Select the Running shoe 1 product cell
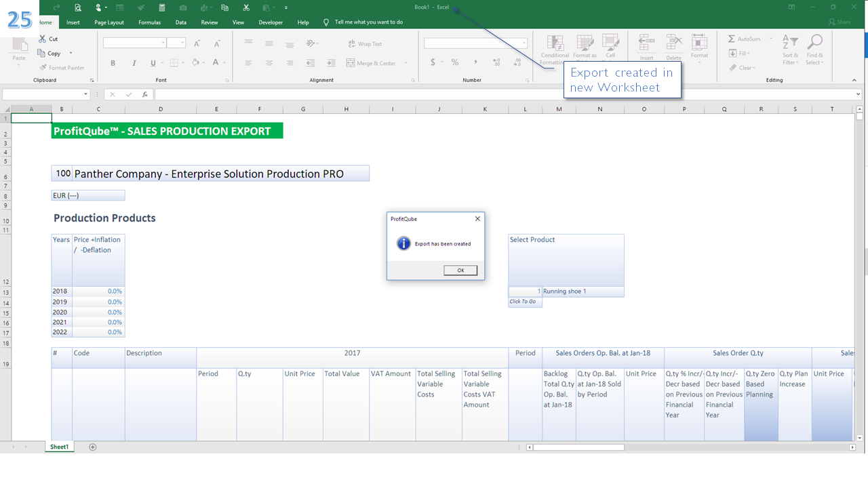 (x=583, y=291)
